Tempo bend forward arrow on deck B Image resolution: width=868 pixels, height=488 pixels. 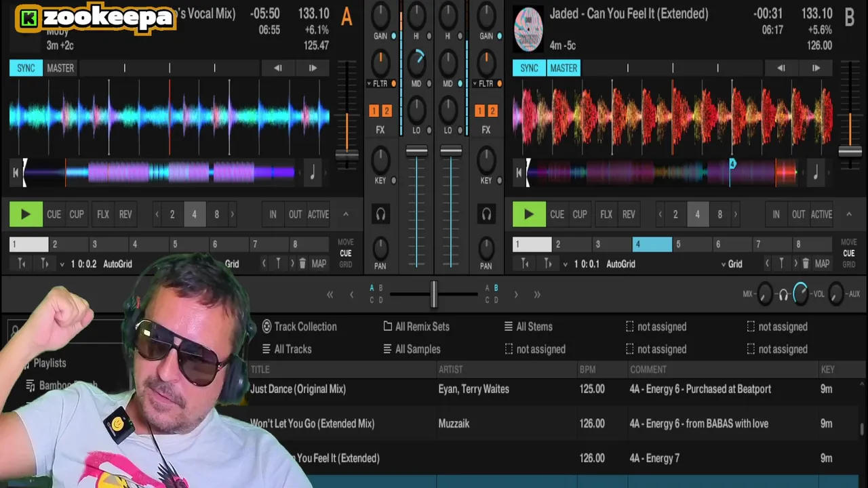coord(816,68)
